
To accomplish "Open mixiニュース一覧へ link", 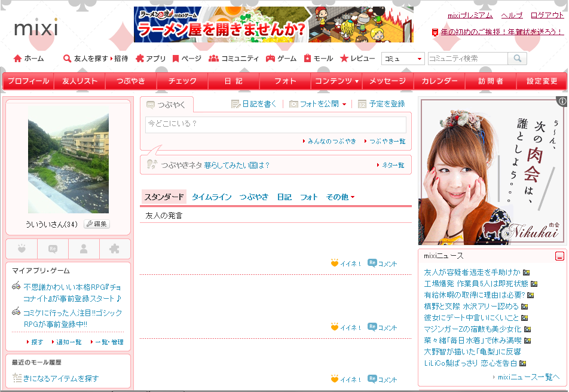I will click(529, 377).
